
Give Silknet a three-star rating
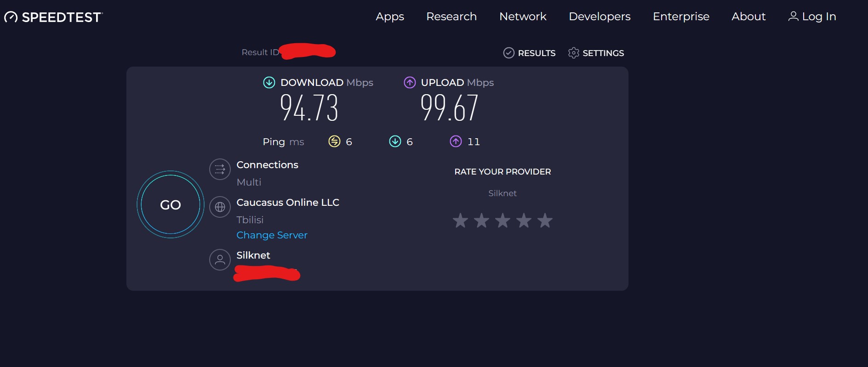click(x=503, y=221)
